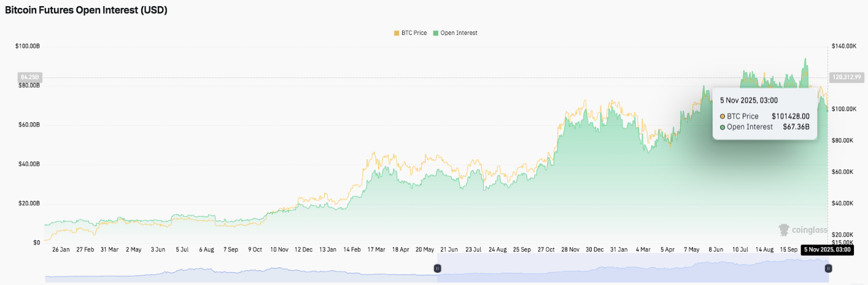
Task: Click the left range slider handle
Action: click(437, 268)
